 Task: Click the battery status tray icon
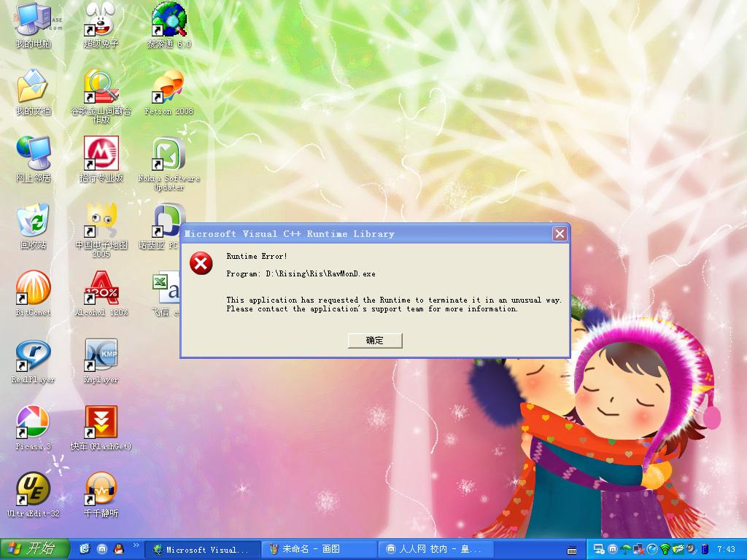(705, 549)
